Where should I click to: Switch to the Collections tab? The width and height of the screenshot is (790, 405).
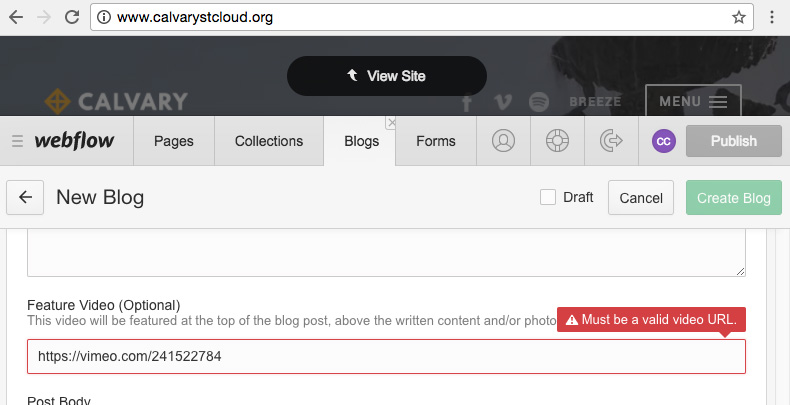(x=269, y=142)
